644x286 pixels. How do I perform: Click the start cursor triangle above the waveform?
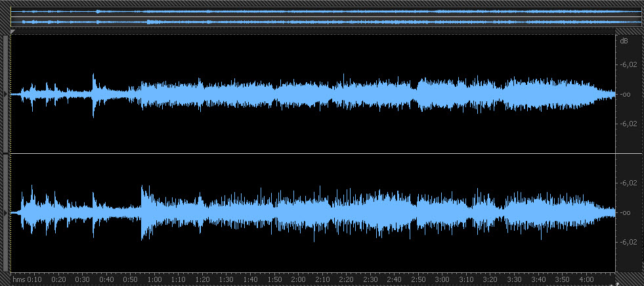click(12, 32)
